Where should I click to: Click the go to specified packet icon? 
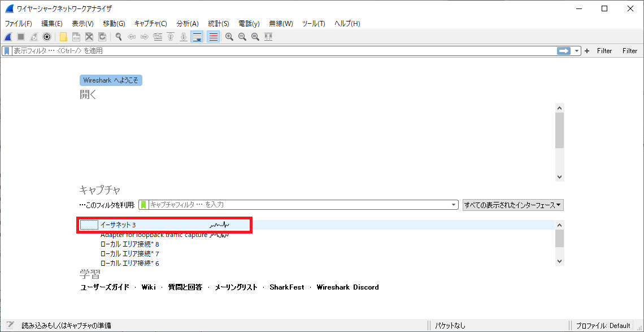point(158,37)
